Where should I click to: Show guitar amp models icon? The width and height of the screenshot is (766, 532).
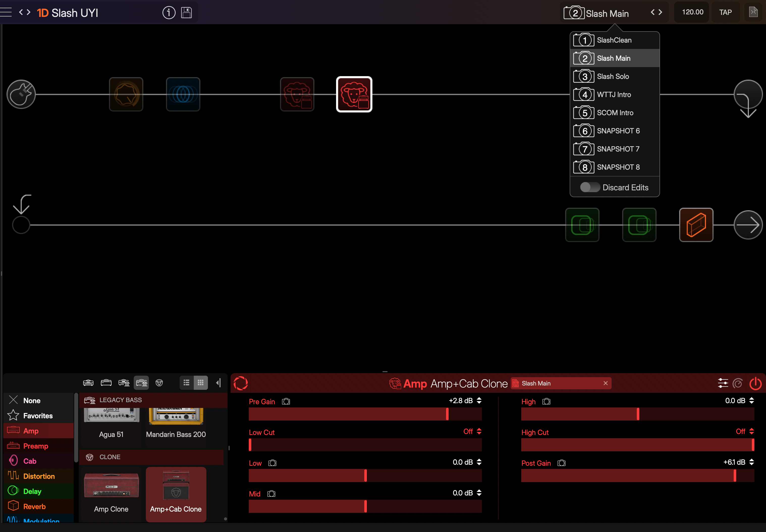click(88, 383)
